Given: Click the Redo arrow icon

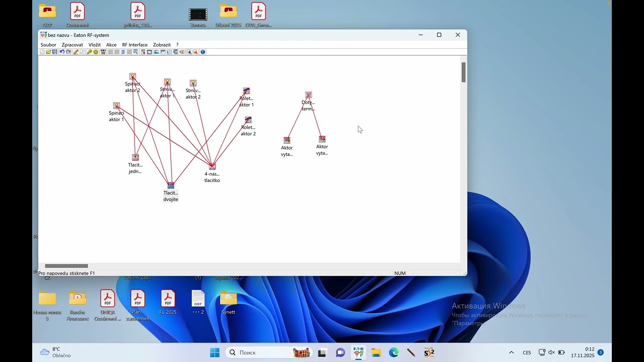Looking at the screenshot, I should 68,52.
